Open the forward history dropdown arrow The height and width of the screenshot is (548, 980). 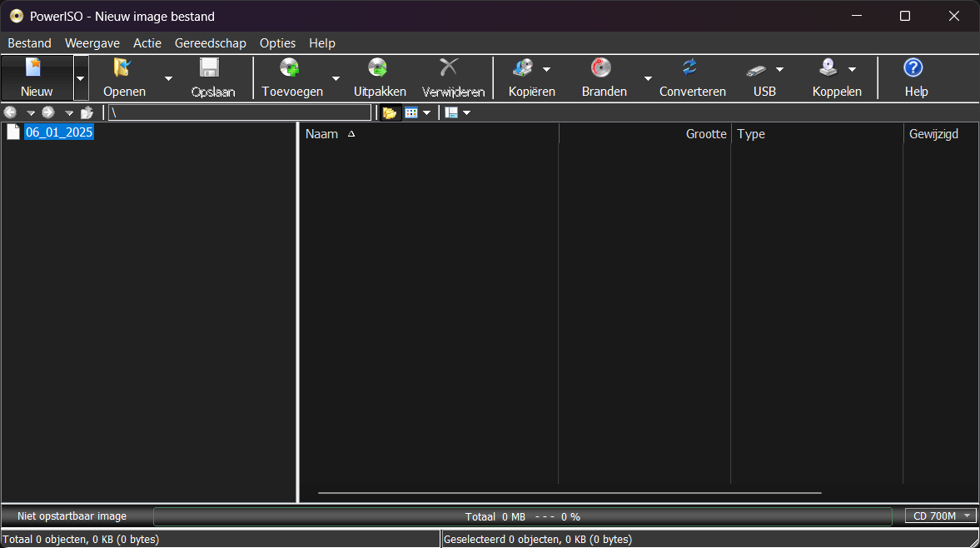(69, 113)
